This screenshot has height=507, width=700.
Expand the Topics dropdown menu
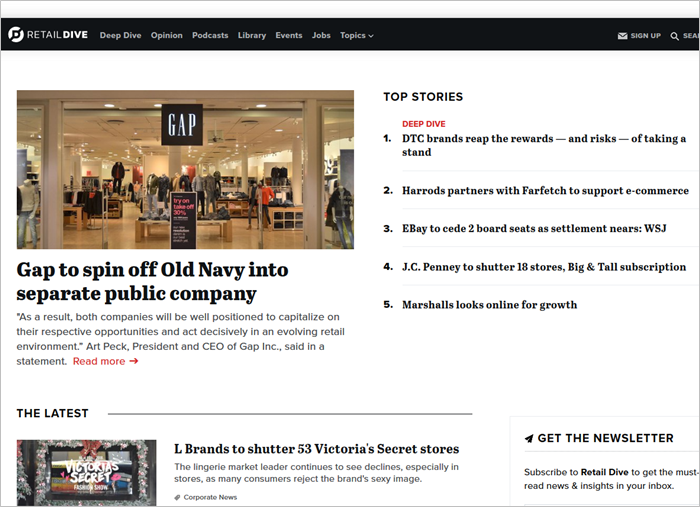[x=357, y=35]
